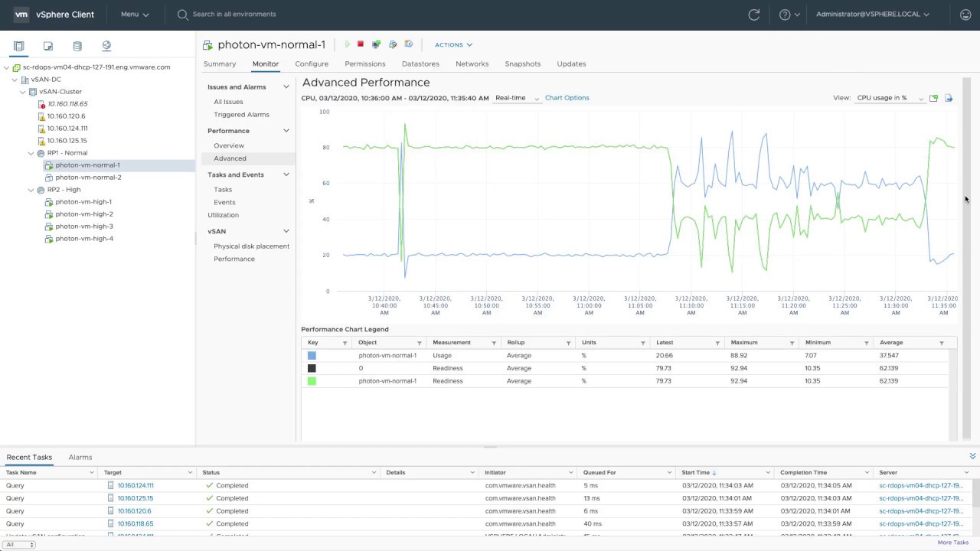980x551 pixels.
Task: Launch the VM console icon
Action: tap(376, 44)
